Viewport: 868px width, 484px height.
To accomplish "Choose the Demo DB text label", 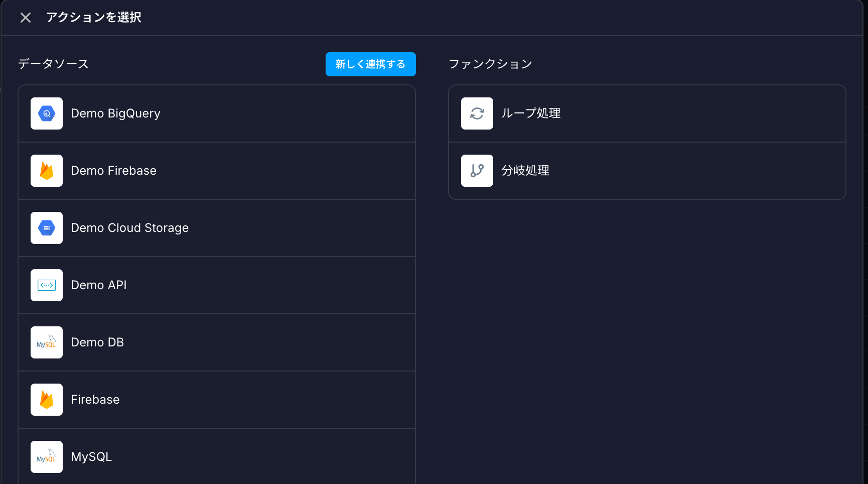I will (x=97, y=342).
